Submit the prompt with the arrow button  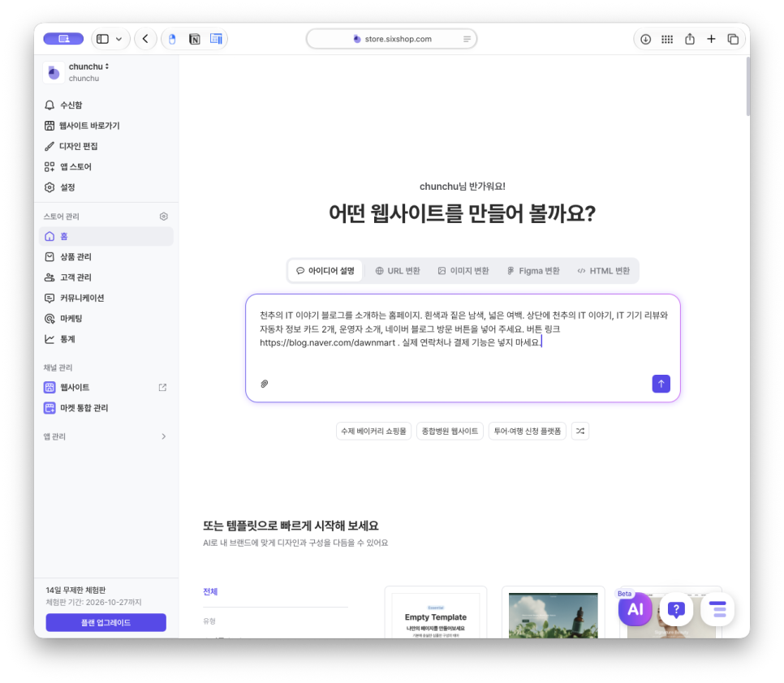(661, 384)
